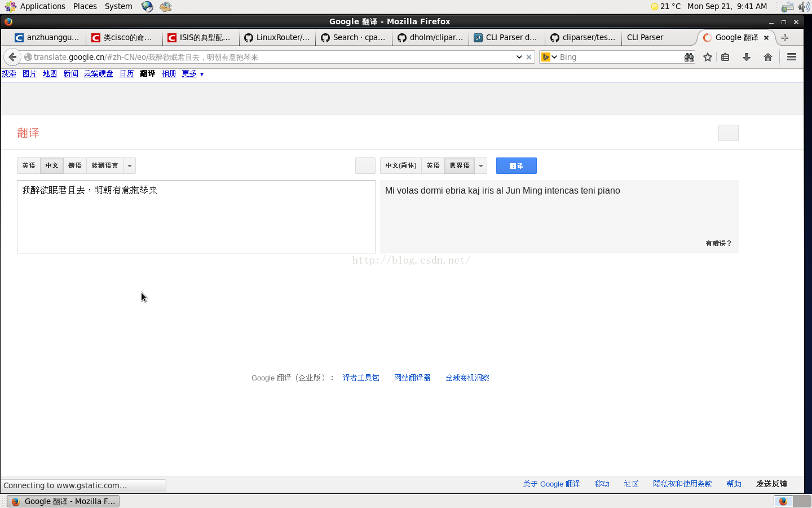Bookmark this page with the star icon
Screen dimensions: 812x508
[708, 57]
